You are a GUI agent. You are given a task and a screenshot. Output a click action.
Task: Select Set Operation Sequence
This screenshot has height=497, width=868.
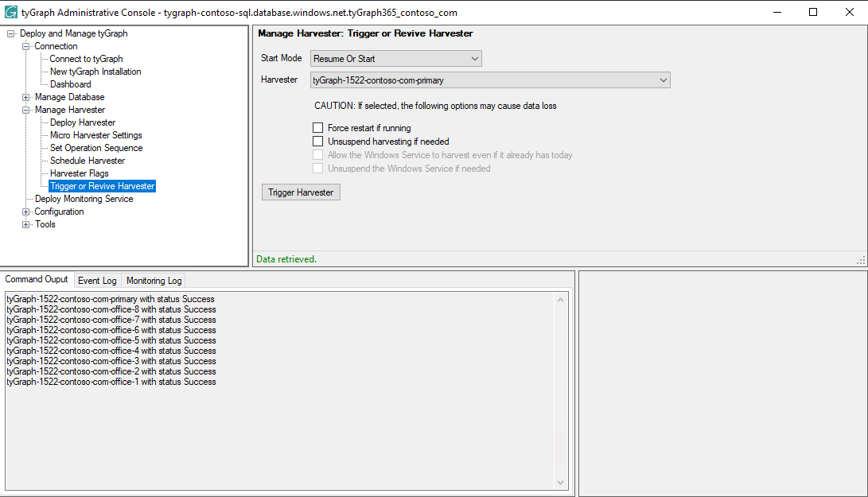click(x=96, y=148)
